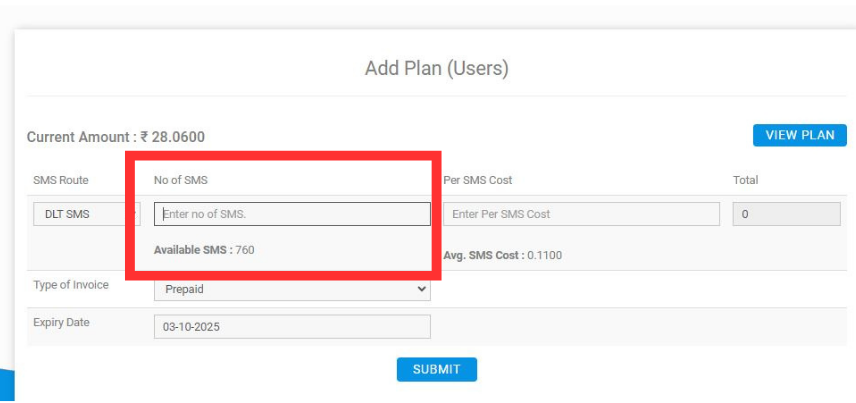Screen dimensions: 856x403
Task: Open the DLT SMS route dropdown
Action: coord(87,214)
